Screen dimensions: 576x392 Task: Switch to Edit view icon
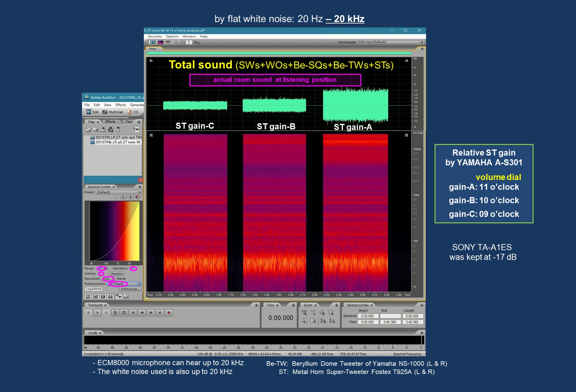tap(89, 112)
